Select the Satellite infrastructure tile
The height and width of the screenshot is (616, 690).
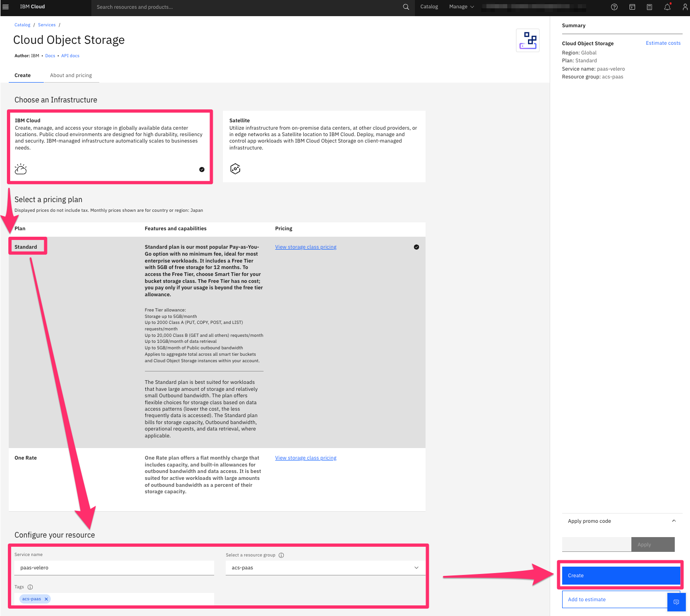[324, 147]
